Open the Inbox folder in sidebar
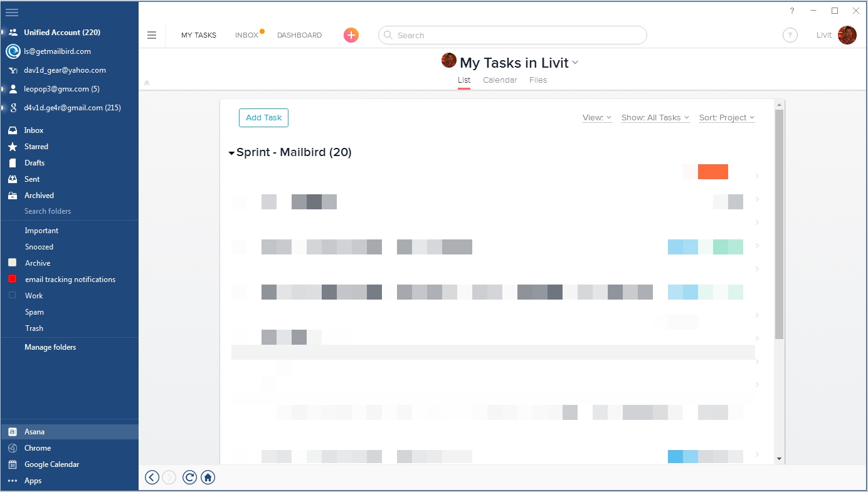The image size is (868, 492). [x=34, y=130]
